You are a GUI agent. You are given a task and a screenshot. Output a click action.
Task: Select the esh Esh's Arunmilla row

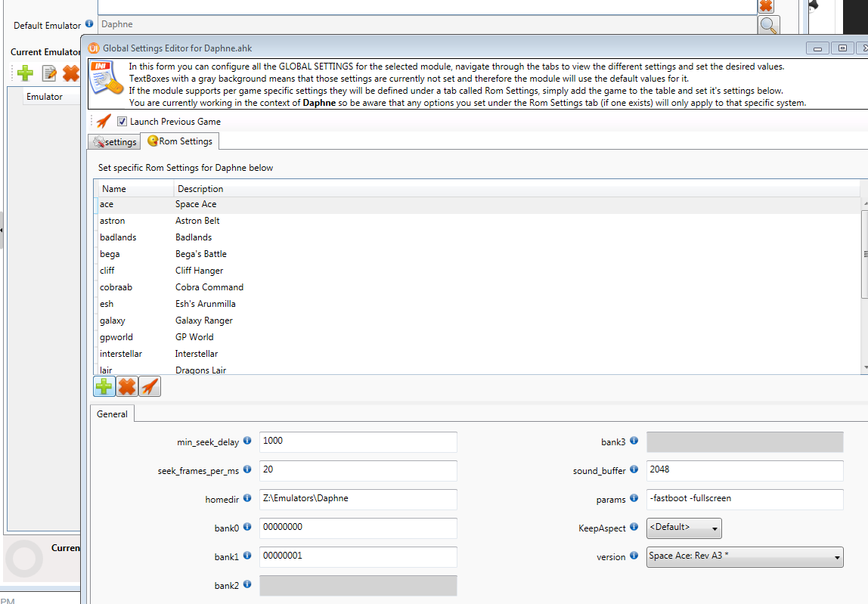(479, 304)
